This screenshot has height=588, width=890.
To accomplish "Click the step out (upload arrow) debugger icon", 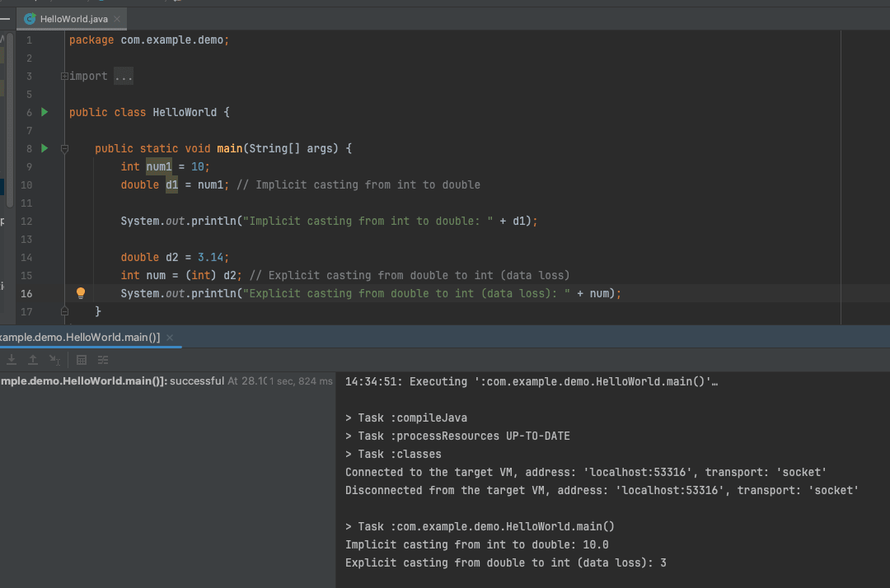I will click(x=33, y=360).
